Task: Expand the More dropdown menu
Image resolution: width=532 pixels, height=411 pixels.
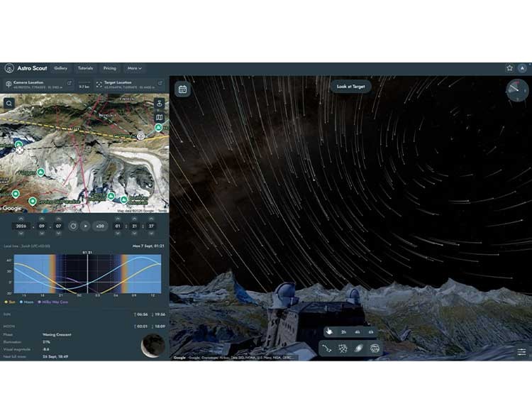Action: 134,68
